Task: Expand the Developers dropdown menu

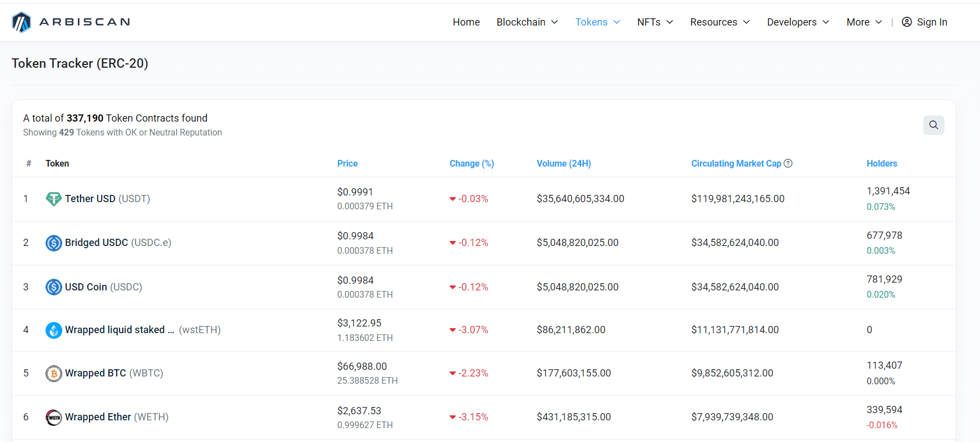Action: [798, 22]
